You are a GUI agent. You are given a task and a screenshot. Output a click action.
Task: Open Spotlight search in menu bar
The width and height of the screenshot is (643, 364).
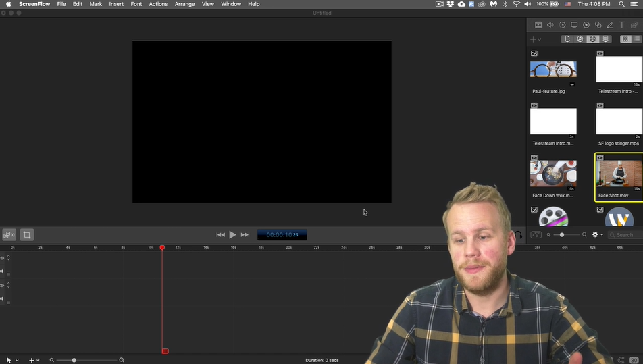click(x=621, y=4)
